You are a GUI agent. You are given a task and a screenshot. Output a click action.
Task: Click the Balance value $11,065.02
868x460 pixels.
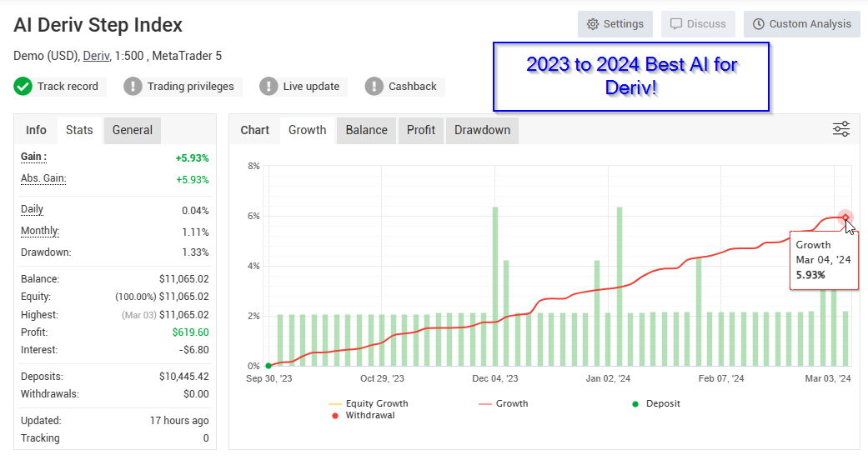(x=183, y=279)
